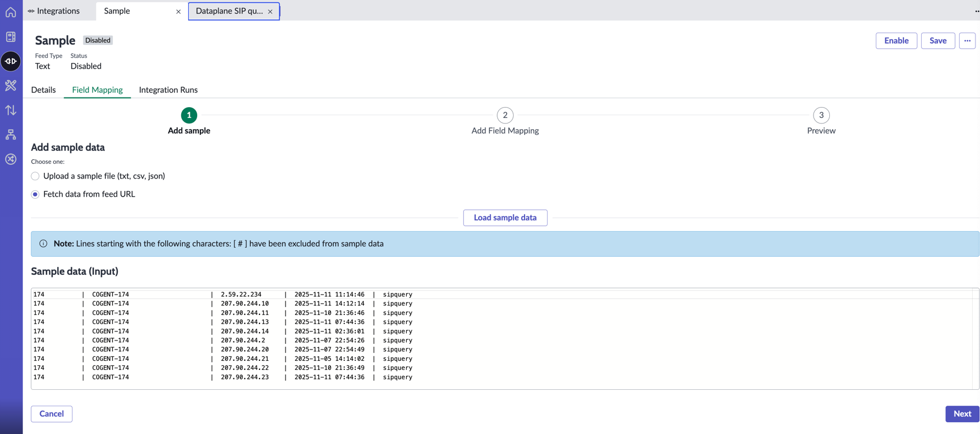This screenshot has width=980, height=434.
Task: Open the dashboard panel icon in sidebar
Action: tap(11, 37)
